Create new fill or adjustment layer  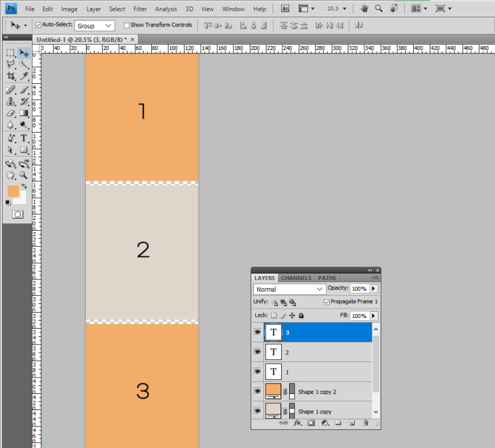325,423
